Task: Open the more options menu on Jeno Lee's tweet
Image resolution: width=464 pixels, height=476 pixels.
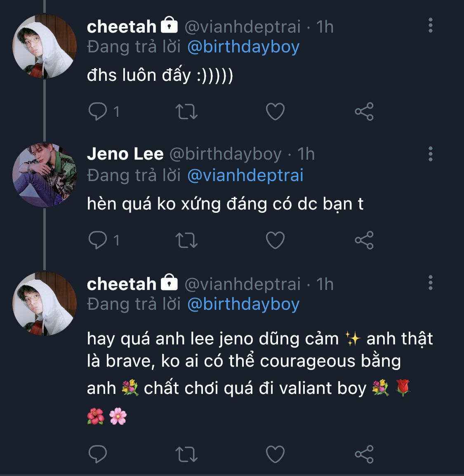Action: click(x=431, y=154)
